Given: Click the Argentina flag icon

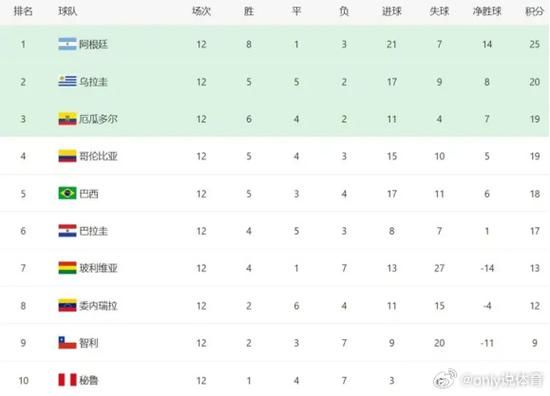Looking at the screenshot, I should pyautogui.click(x=67, y=44).
